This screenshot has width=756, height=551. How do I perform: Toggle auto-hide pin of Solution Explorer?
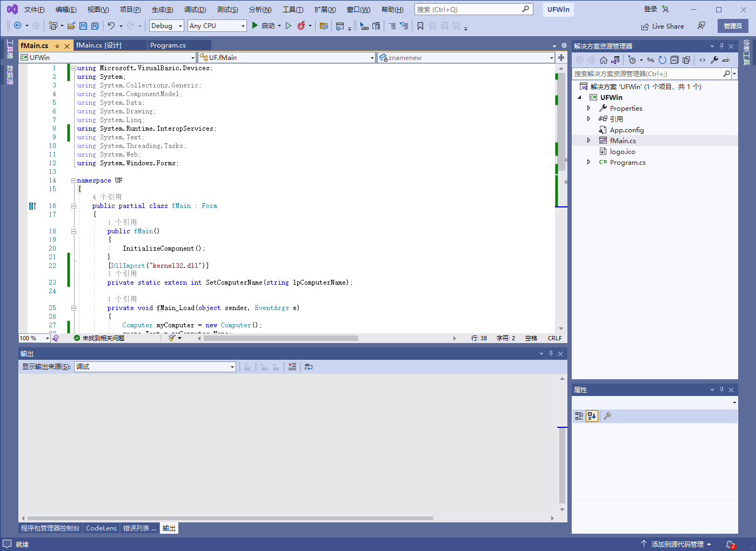[x=721, y=46]
